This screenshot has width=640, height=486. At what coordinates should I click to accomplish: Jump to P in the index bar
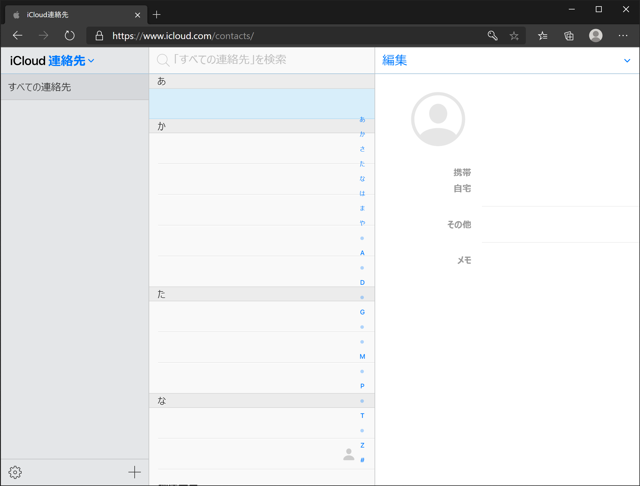pos(362,386)
